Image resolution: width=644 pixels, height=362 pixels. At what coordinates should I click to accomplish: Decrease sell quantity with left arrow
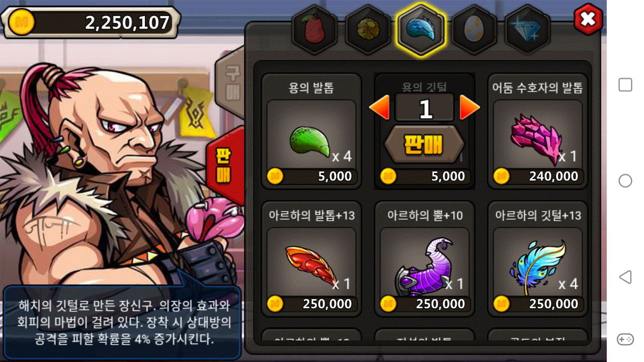(379, 108)
